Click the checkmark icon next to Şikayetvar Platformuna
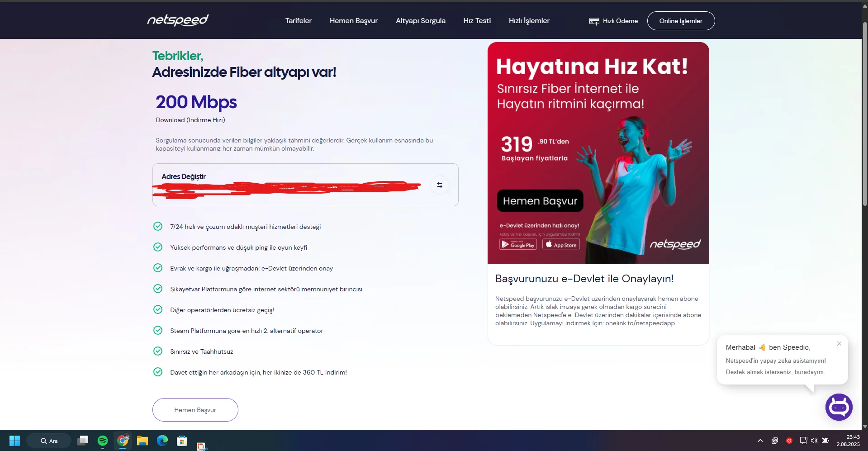 [158, 289]
